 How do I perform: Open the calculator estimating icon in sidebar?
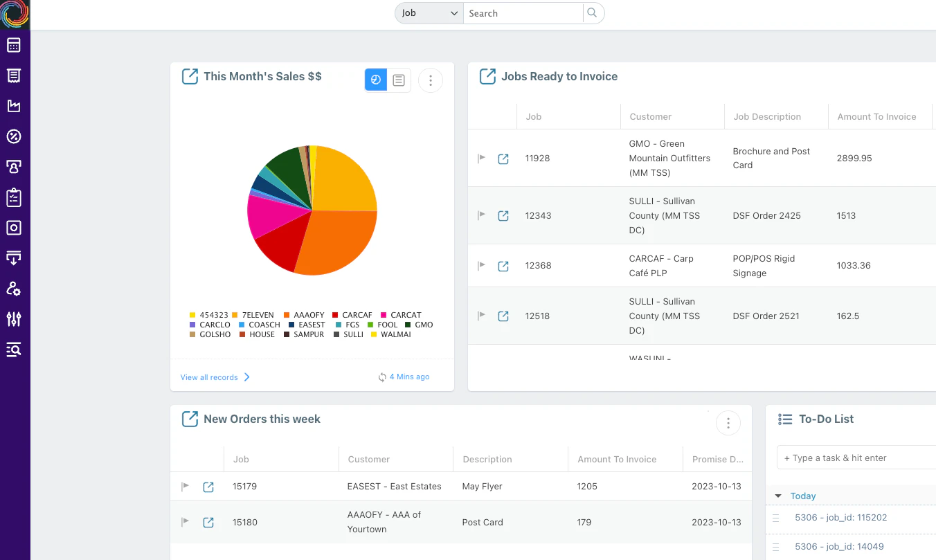click(x=15, y=44)
